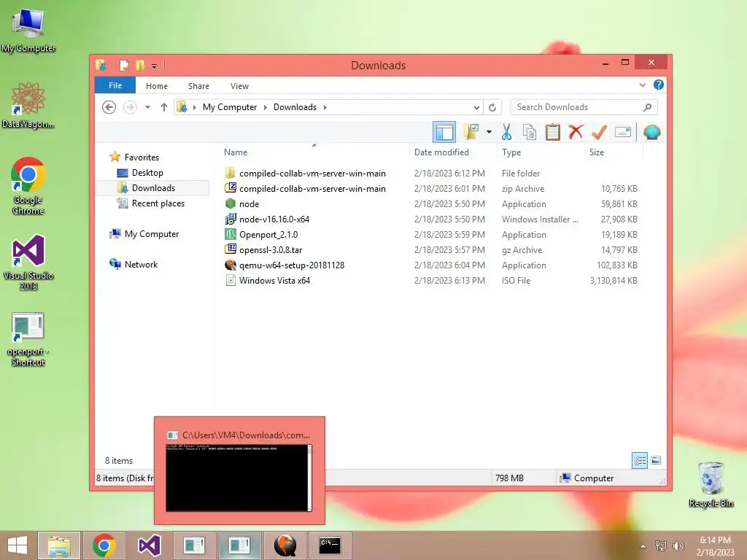Viewport: 747px width, 560px height.
Task: Click the Copy icon in toolbar
Action: (530, 132)
